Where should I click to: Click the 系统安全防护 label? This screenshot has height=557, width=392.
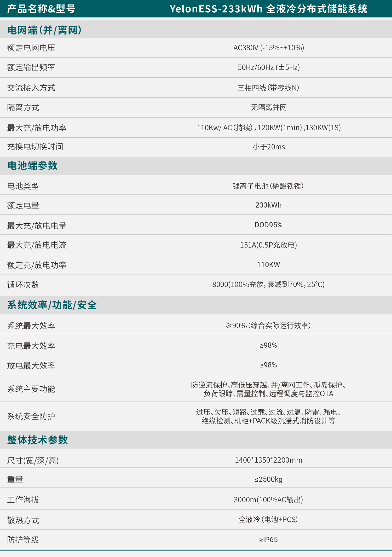click(x=31, y=416)
